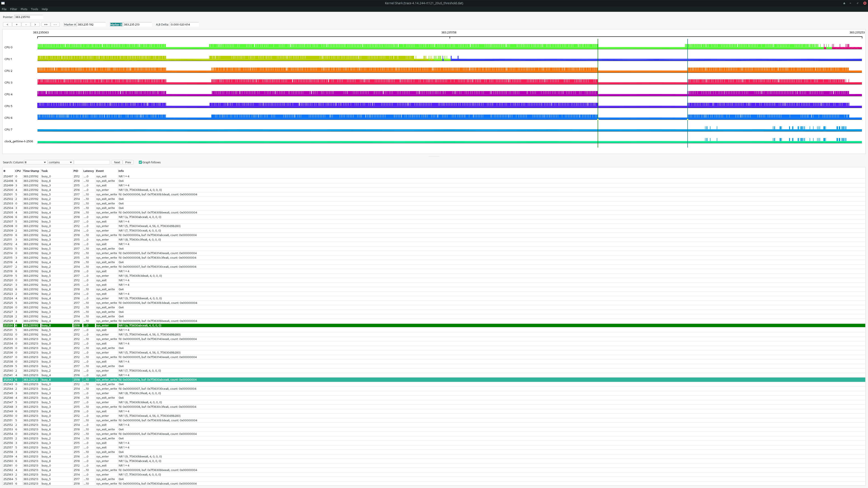Click the Next search button
The width and height of the screenshot is (868, 488).
117,162
